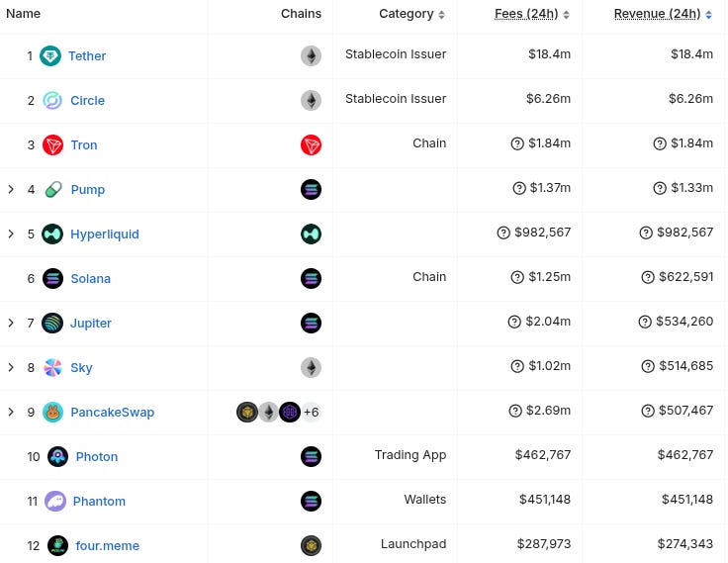Click the Photon logo icon
The height and width of the screenshot is (563, 728).
(57, 456)
